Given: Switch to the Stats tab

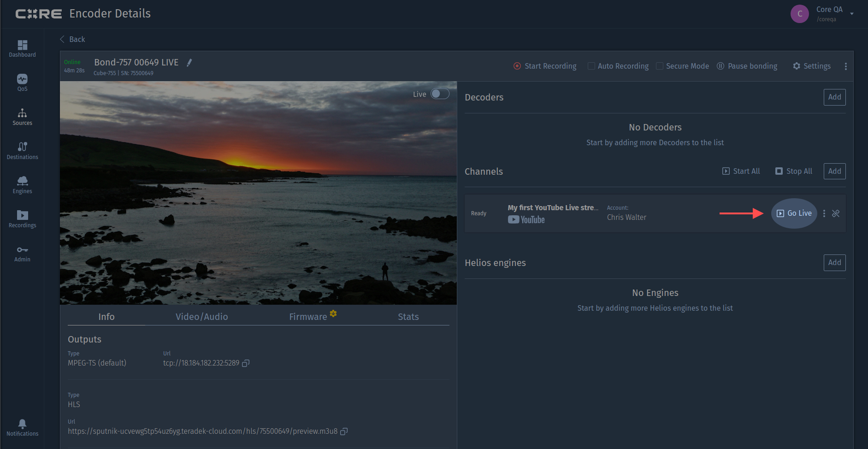Looking at the screenshot, I should (x=408, y=317).
